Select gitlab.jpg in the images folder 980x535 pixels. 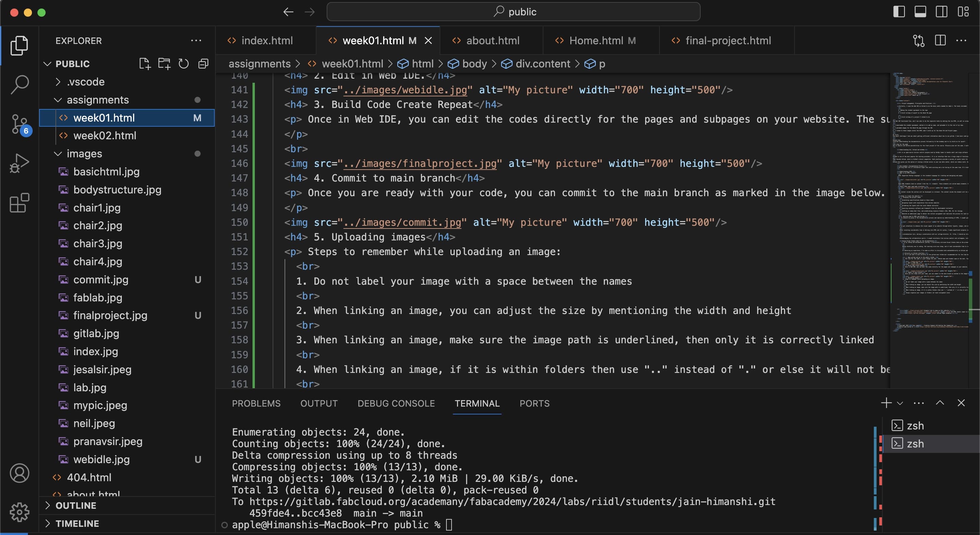coord(127,333)
